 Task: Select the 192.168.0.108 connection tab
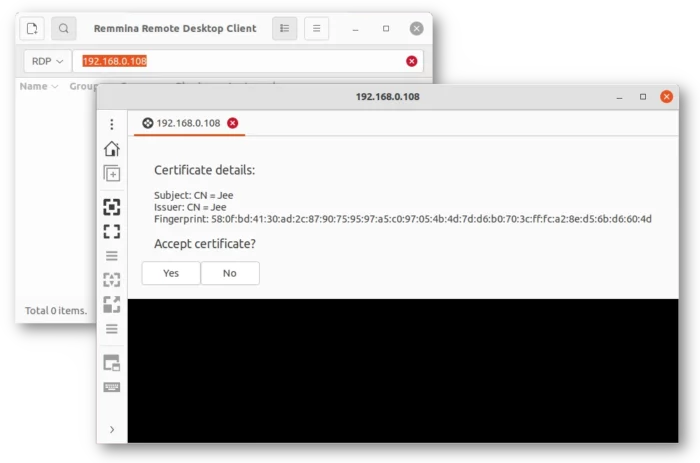pos(188,123)
